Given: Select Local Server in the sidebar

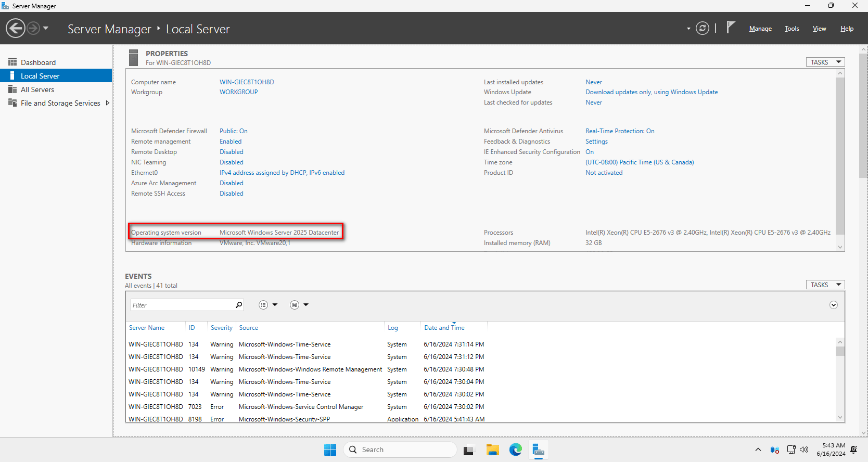Looking at the screenshot, I should click(x=56, y=76).
